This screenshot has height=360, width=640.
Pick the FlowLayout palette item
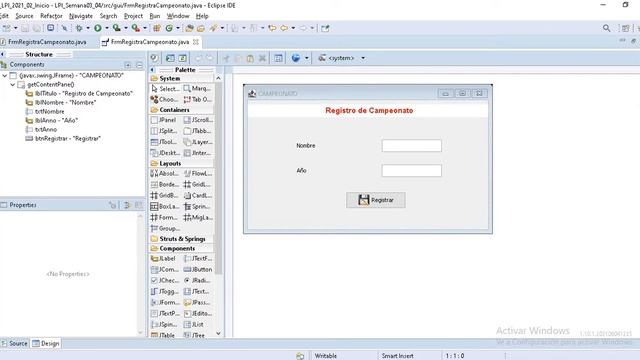198,173
